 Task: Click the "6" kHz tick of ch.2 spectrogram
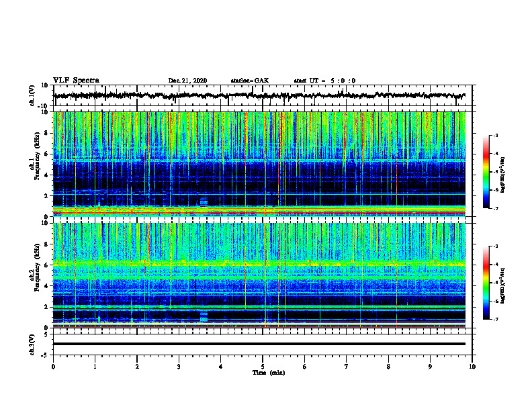pyautogui.click(x=46, y=265)
